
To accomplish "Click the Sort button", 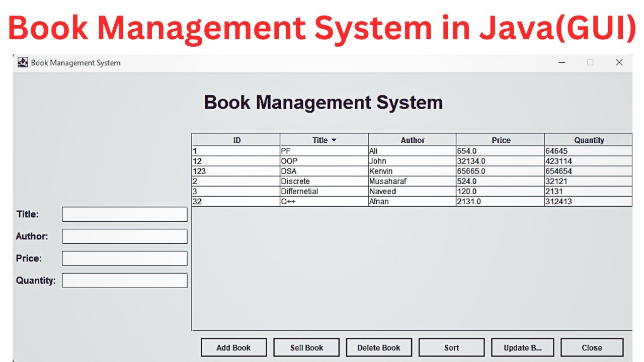I will pyautogui.click(x=451, y=347).
